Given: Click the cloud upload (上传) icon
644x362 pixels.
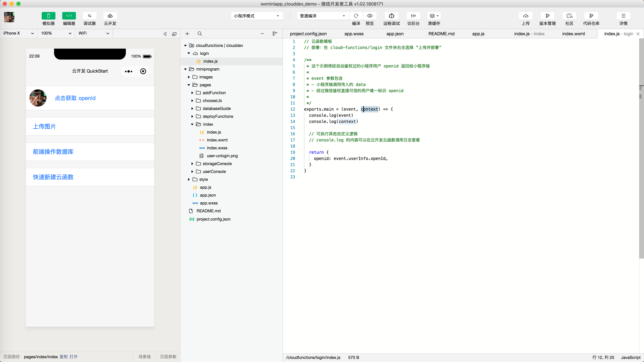Looking at the screenshot, I should tap(526, 16).
